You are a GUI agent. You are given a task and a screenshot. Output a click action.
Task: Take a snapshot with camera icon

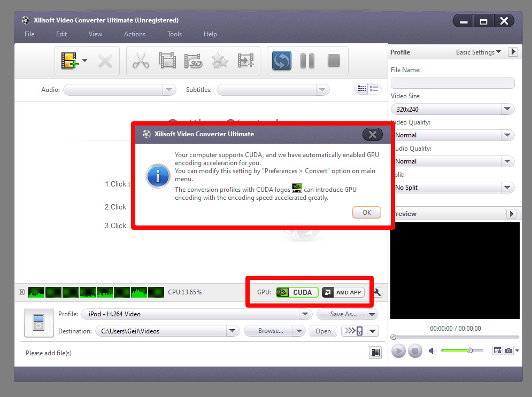[x=508, y=351]
